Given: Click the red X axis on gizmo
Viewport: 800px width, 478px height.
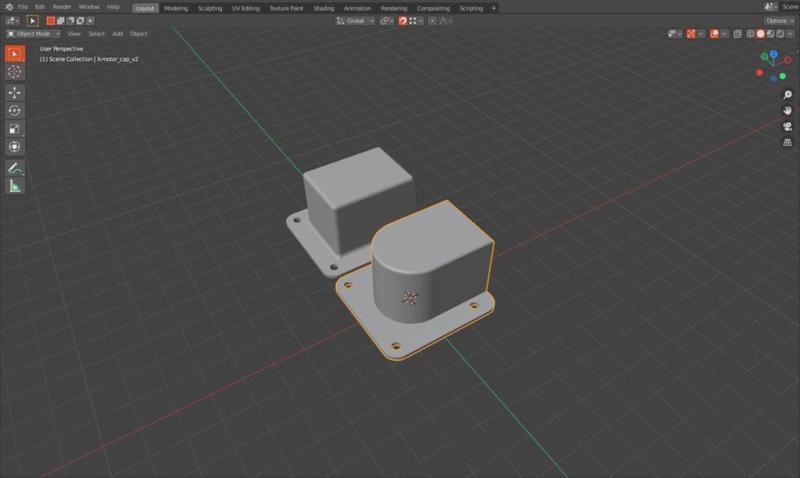Looking at the screenshot, I should [x=788, y=60].
